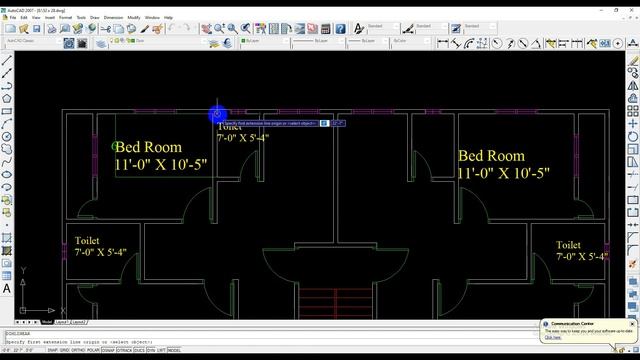
Task: Click the command line input area
Action: tap(269, 342)
